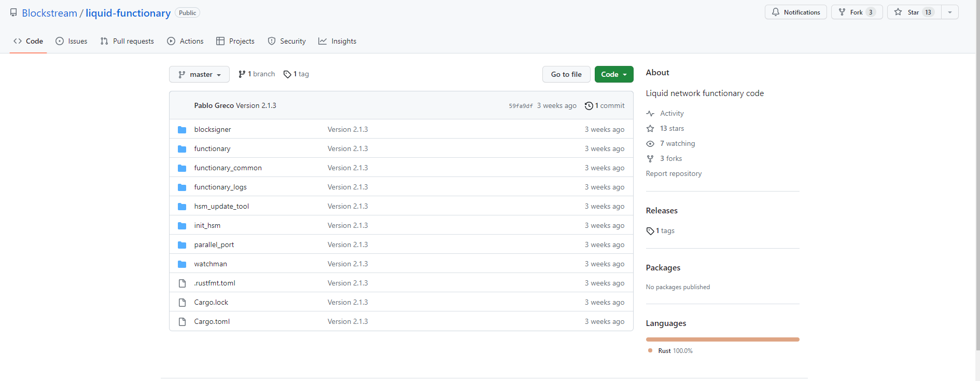
Task: Click the Public visibility badge
Action: pyautogui.click(x=187, y=13)
